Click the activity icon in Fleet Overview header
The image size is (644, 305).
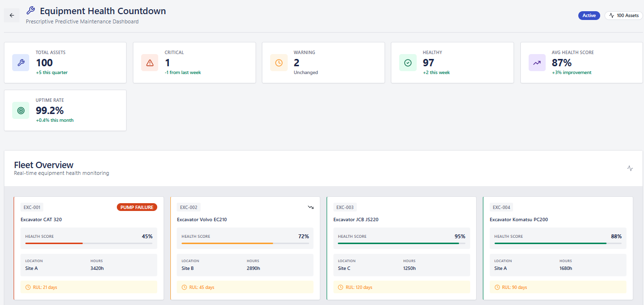629,168
